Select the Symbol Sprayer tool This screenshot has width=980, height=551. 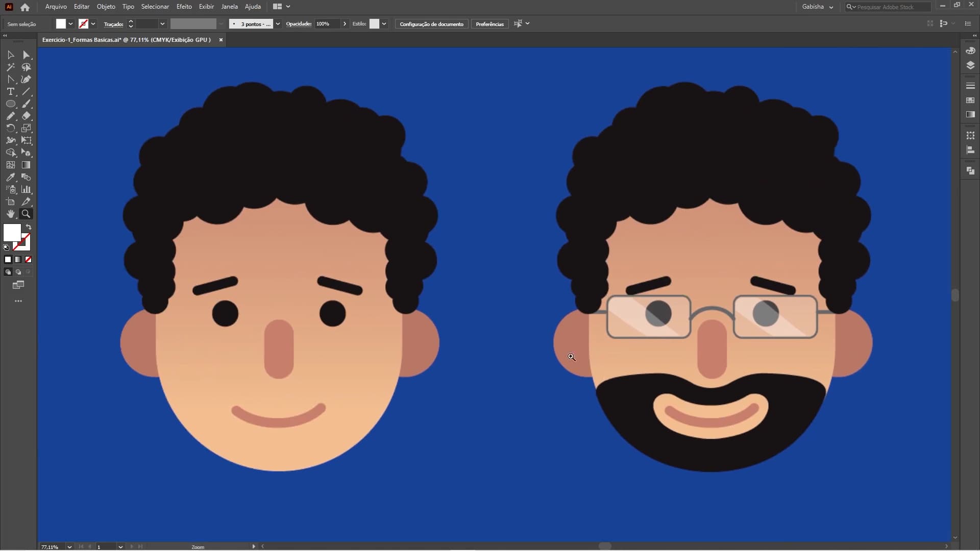tap(11, 189)
